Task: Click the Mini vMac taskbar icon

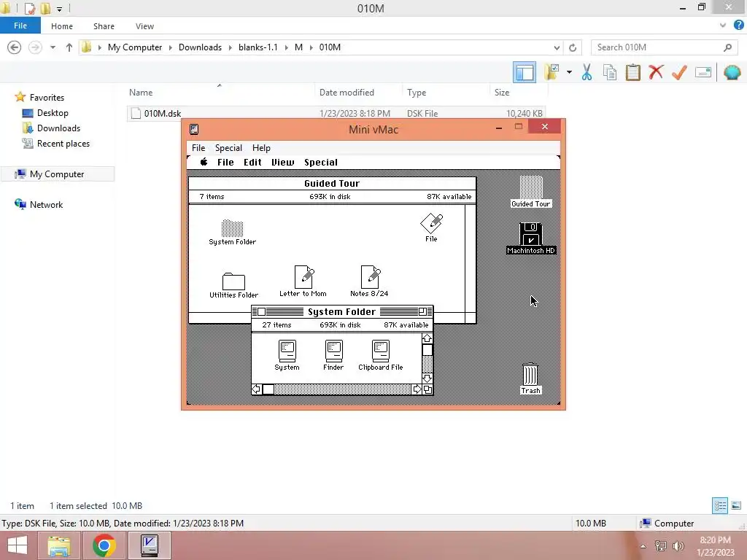Action: point(149,545)
